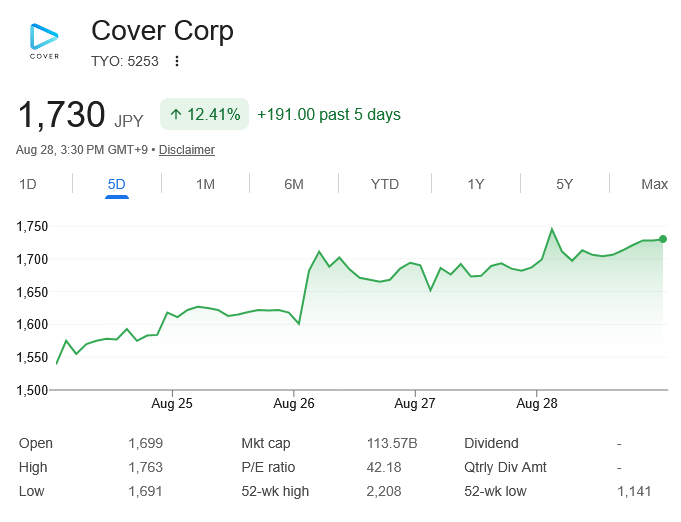Click the green up-arrow percentage badge
The height and width of the screenshot is (522, 681).
point(205,114)
